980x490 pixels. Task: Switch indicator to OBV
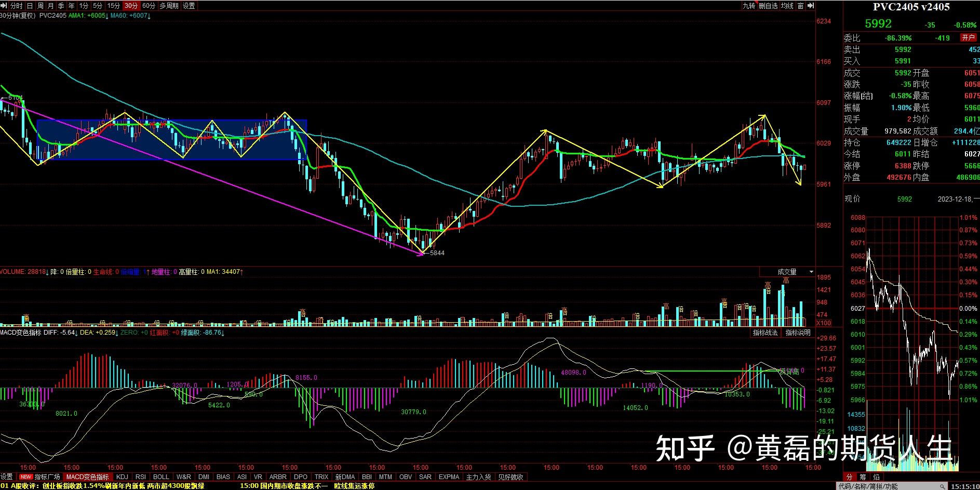[406, 476]
